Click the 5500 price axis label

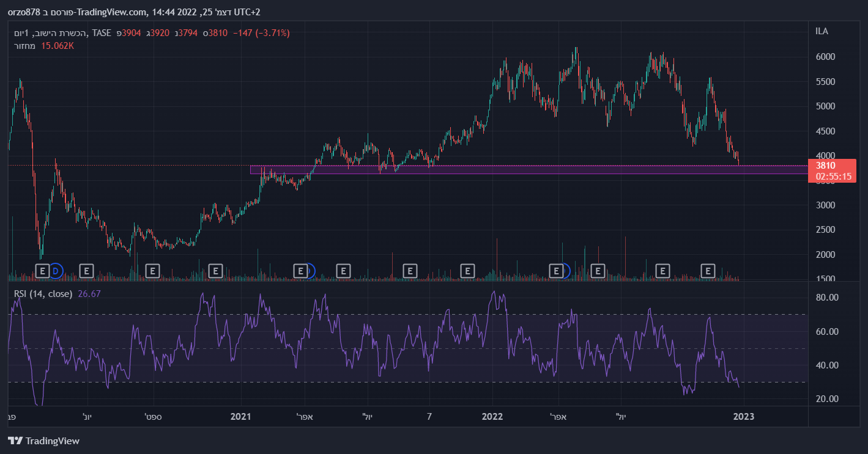pos(826,82)
